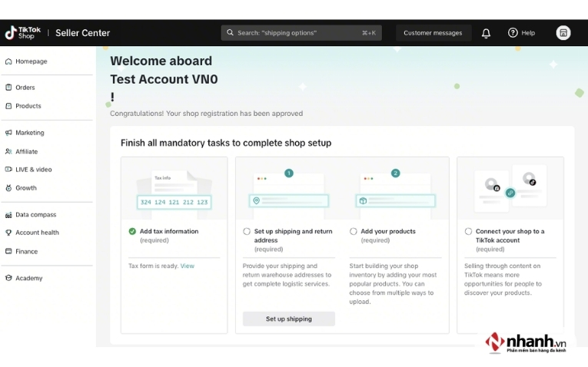Click the Homepage house icon

coord(8,61)
